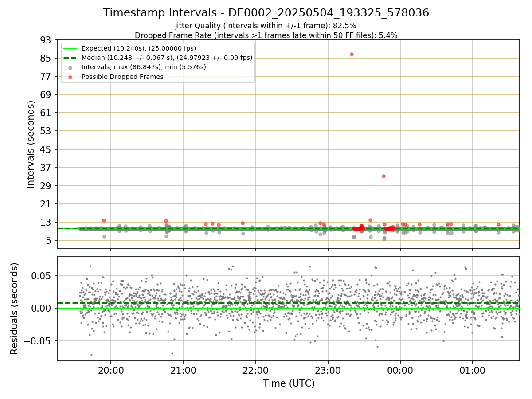Click the 'Intervals (seconds)' y-axis label

coord(31,144)
